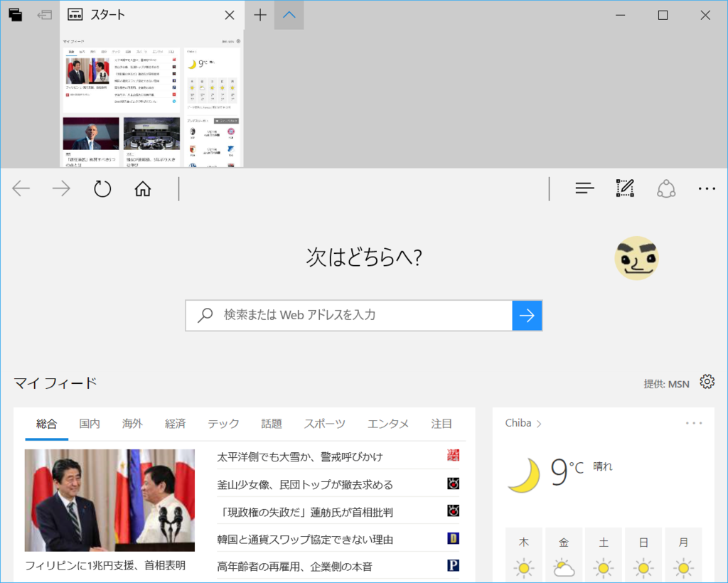Select the エンタメ tab
The height and width of the screenshot is (583, 728).
(388, 423)
